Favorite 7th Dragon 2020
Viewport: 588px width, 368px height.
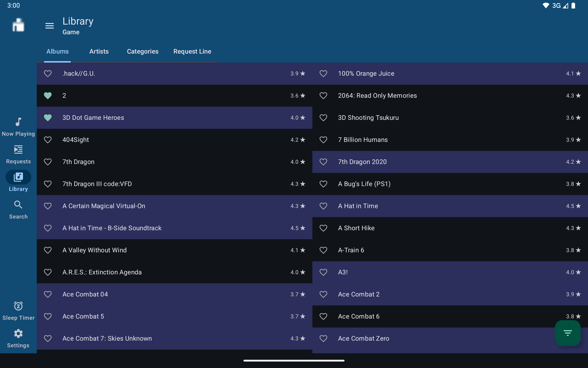[323, 162]
